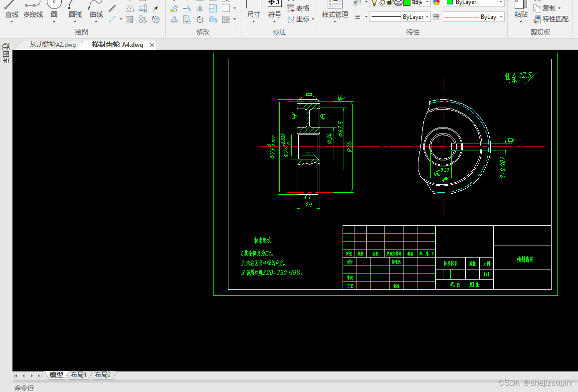Screen dimensions: 578x392
Task: Click the green ByLayer color swatch
Action: point(450,2)
